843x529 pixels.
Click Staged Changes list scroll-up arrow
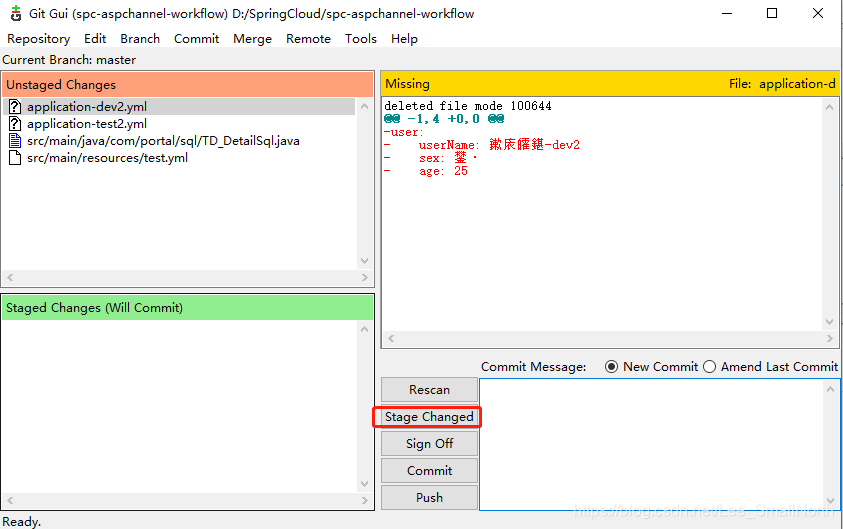pos(365,329)
